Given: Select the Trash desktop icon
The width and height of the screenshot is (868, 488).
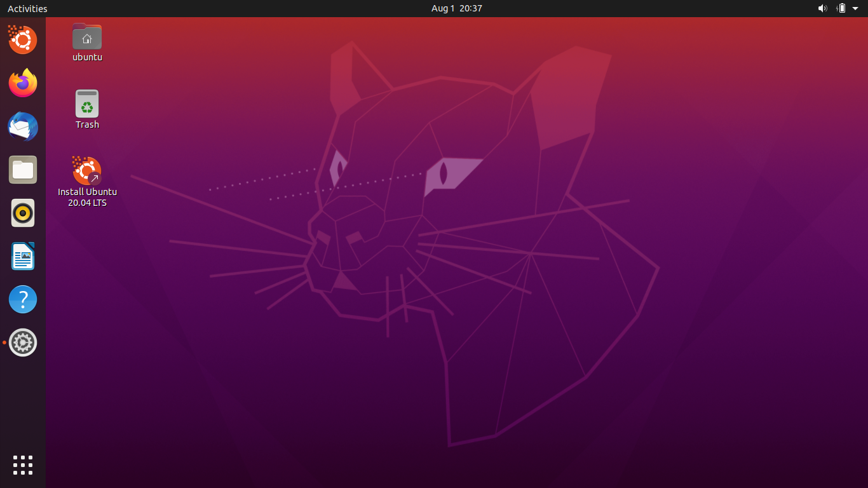Looking at the screenshot, I should pyautogui.click(x=87, y=104).
